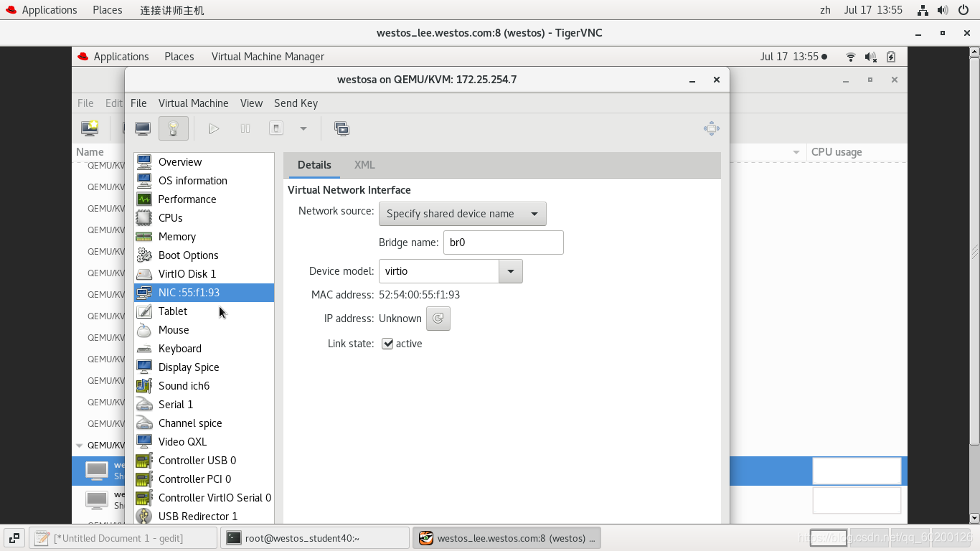Screen dimensions: 980x551
Task: Open Boot Options entry
Action: (204, 255)
